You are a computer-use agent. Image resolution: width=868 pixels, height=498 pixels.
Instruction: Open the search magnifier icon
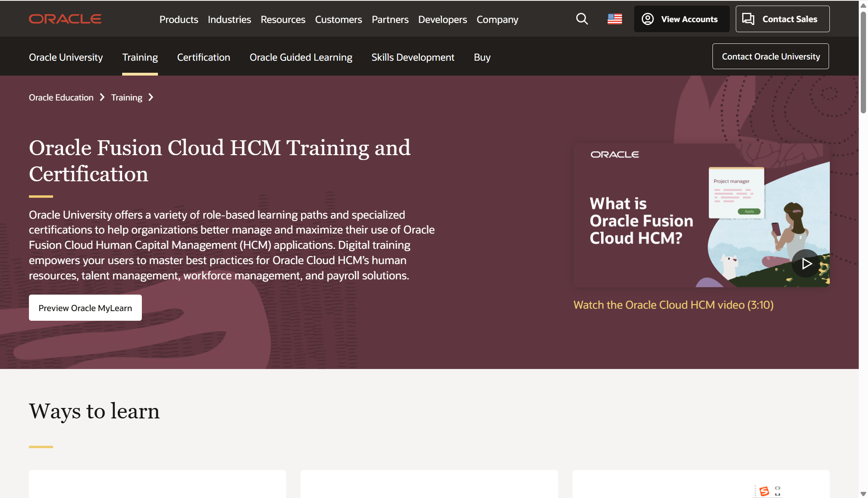point(582,19)
